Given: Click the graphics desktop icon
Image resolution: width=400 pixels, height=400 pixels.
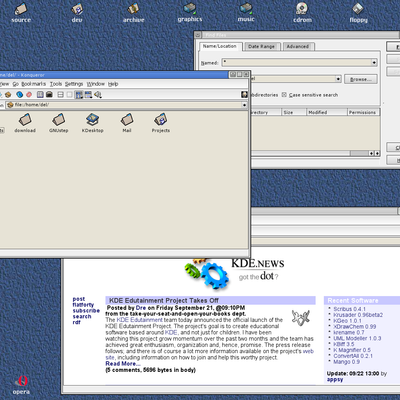Looking at the screenshot, I should (x=190, y=12).
